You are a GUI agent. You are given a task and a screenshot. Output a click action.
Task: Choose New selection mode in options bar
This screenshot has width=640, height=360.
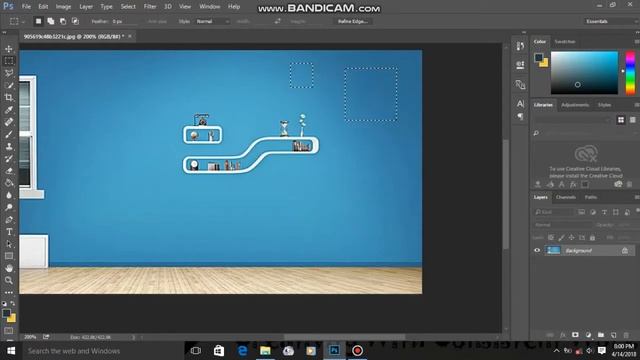point(38,21)
